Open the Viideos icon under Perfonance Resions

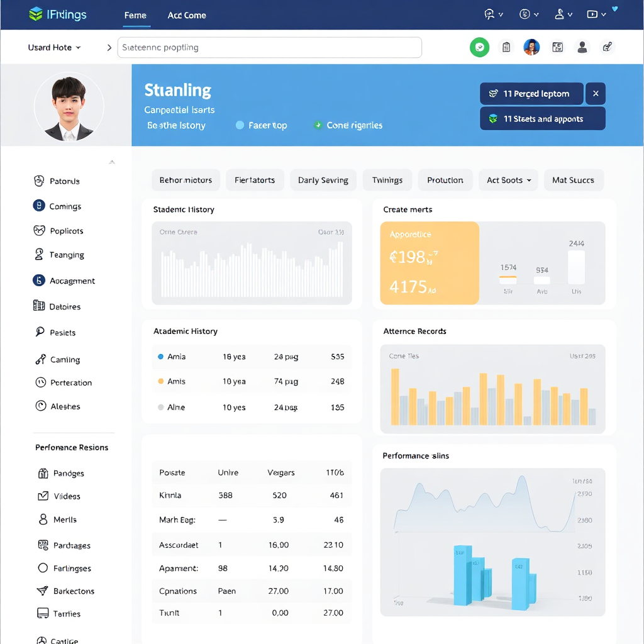point(43,496)
